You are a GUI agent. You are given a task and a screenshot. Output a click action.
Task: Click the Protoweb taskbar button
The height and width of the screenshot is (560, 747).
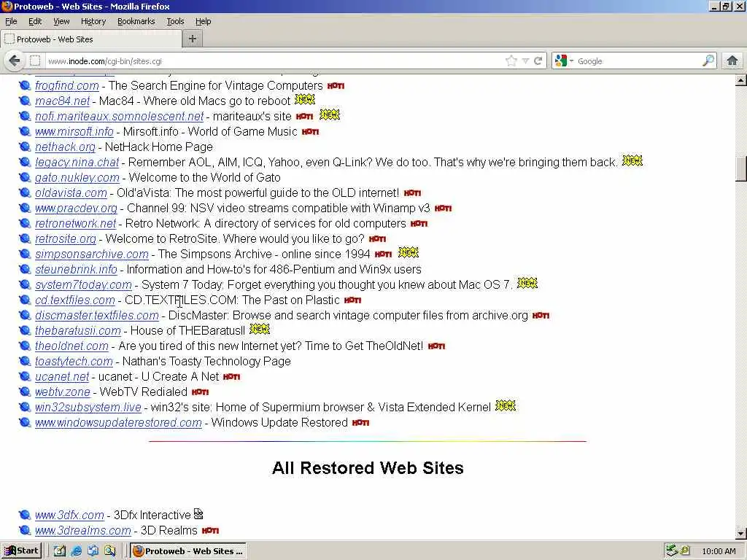(x=189, y=551)
